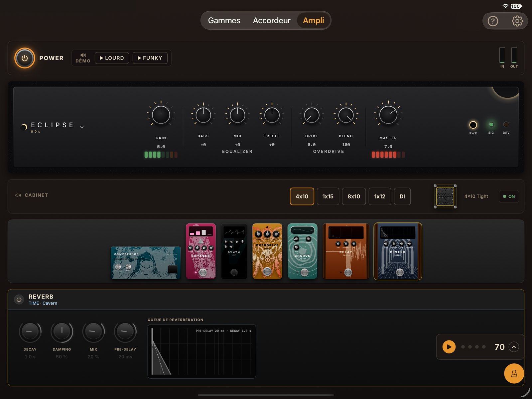Click the 4×10 Tight cabinet thumbnail
This screenshot has width=532, height=399.
click(445, 197)
